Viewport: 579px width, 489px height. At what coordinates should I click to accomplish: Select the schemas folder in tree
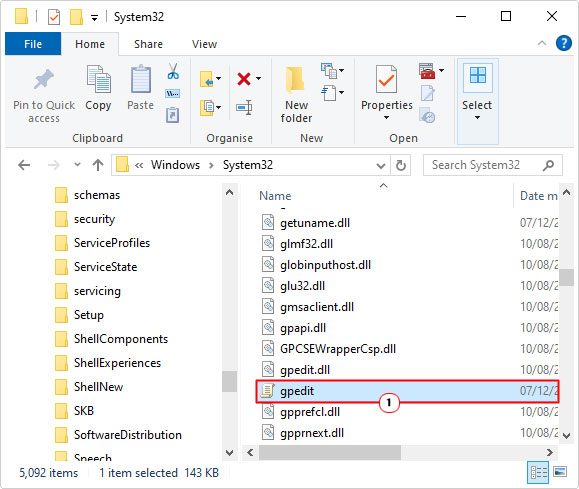tap(88, 195)
